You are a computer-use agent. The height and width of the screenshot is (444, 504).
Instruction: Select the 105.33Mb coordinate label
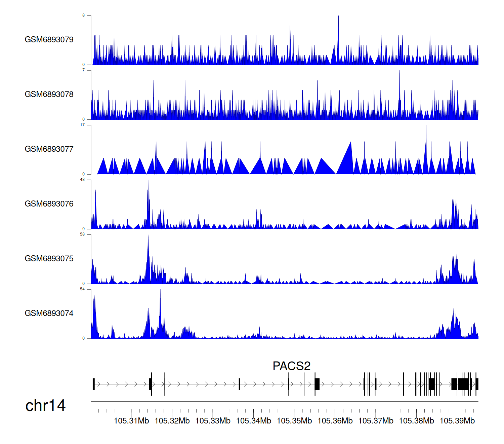[213, 421]
